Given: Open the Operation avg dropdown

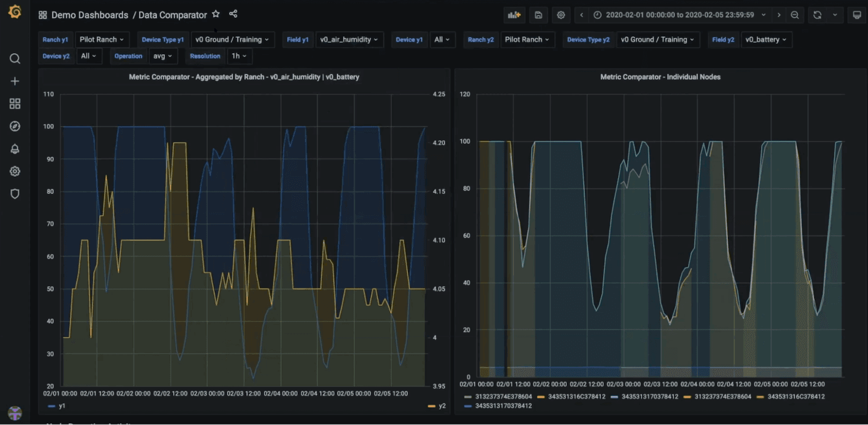Looking at the screenshot, I should click(x=162, y=56).
